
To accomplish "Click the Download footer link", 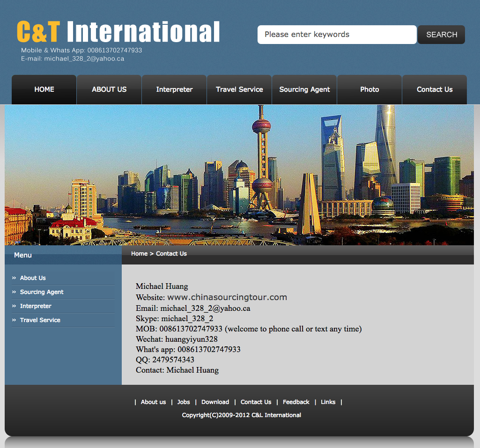I will pos(215,402).
